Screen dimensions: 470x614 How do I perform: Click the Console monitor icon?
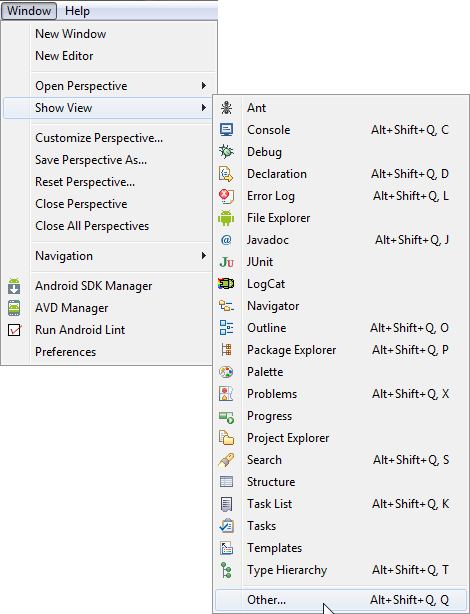point(226,130)
